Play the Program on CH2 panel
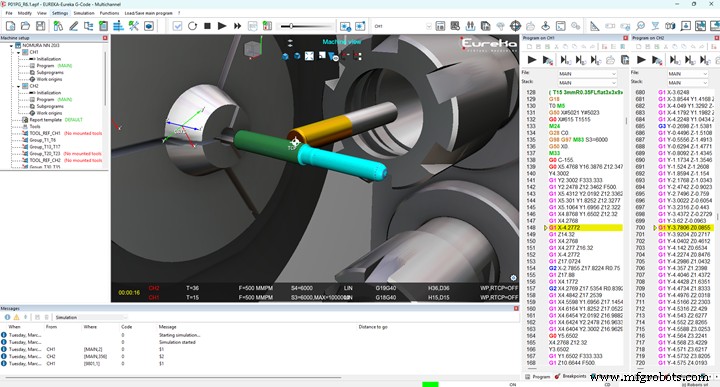720x387 pixels. (641, 60)
